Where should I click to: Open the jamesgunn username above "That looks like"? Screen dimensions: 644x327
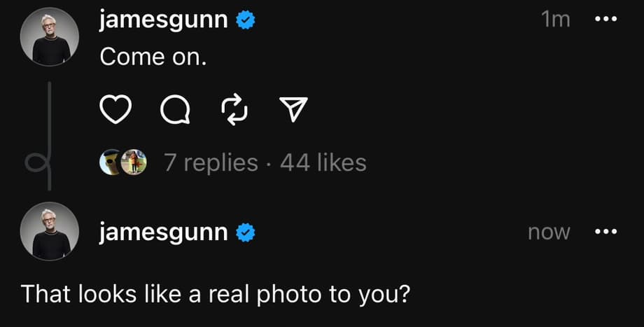[164, 232]
